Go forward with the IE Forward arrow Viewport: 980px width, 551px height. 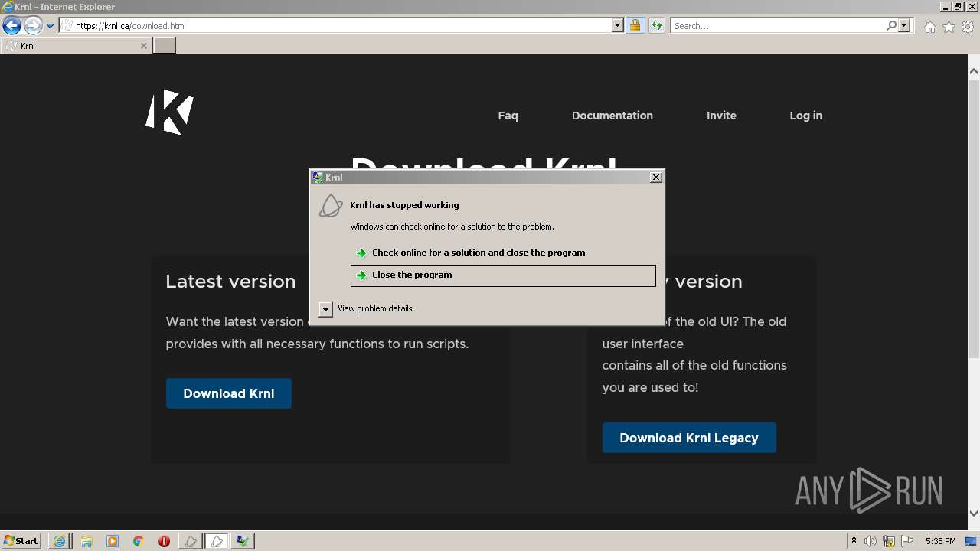(x=33, y=25)
